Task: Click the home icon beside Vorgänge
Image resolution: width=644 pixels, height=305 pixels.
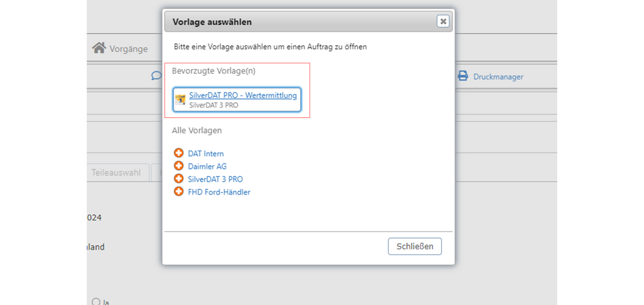Action: click(99, 48)
